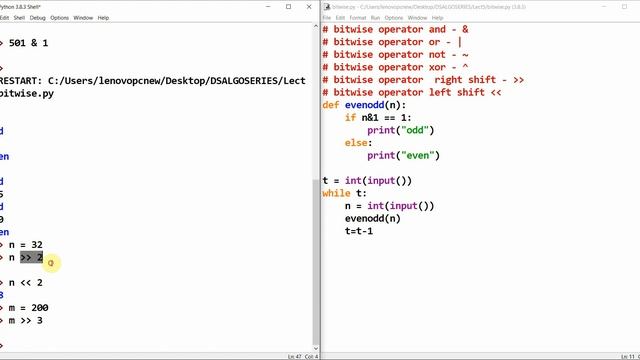Viewport: 640px width, 360px height.
Task: Click the print("odd") line in editor
Action: [401, 131]
